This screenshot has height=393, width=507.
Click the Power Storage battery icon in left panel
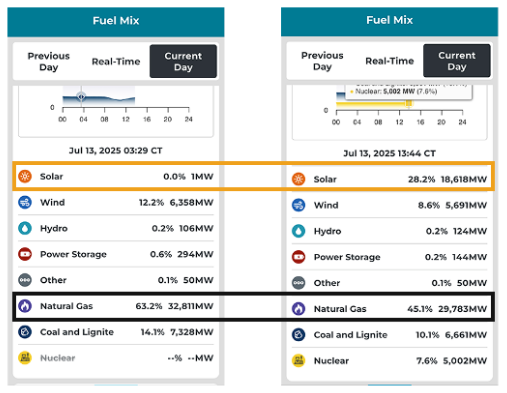coord(25,254)
